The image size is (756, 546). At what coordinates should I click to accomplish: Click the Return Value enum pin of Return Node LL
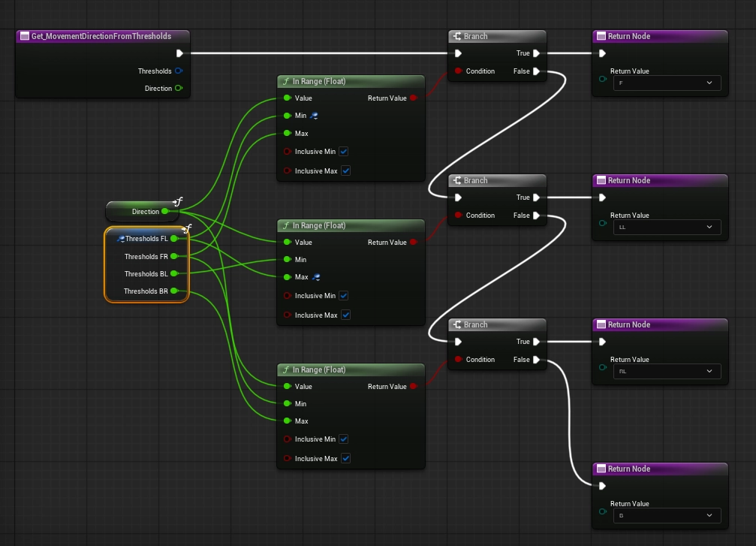(x=602, y=223)
